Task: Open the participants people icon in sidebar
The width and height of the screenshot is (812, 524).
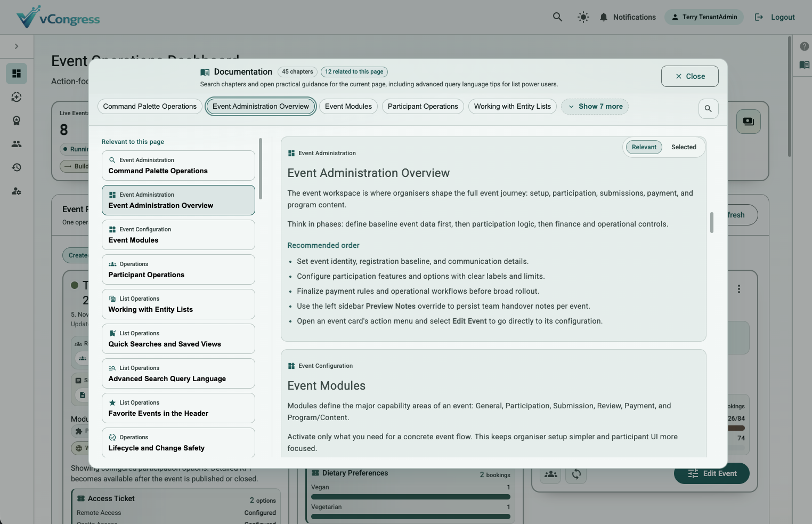Action: click(17, 144)
